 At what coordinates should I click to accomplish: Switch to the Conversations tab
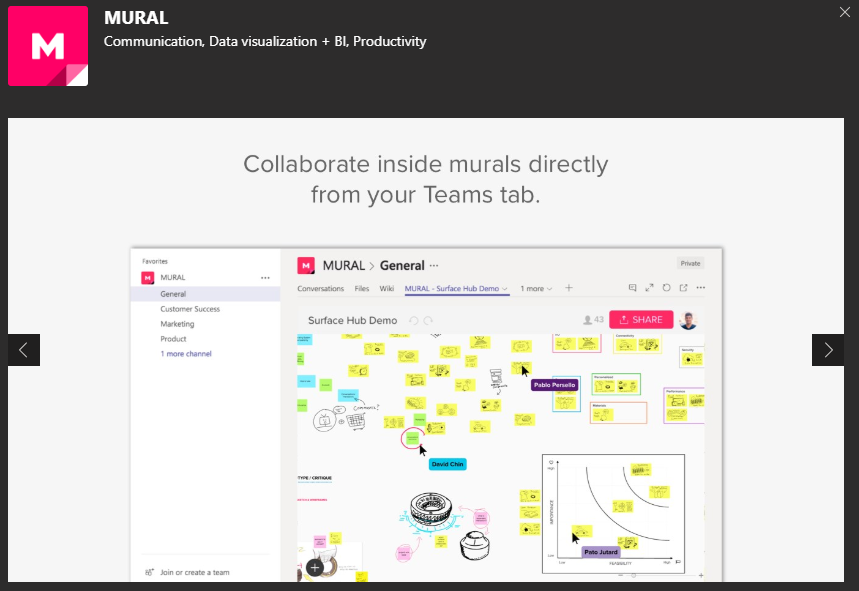[x=320, y=289]
